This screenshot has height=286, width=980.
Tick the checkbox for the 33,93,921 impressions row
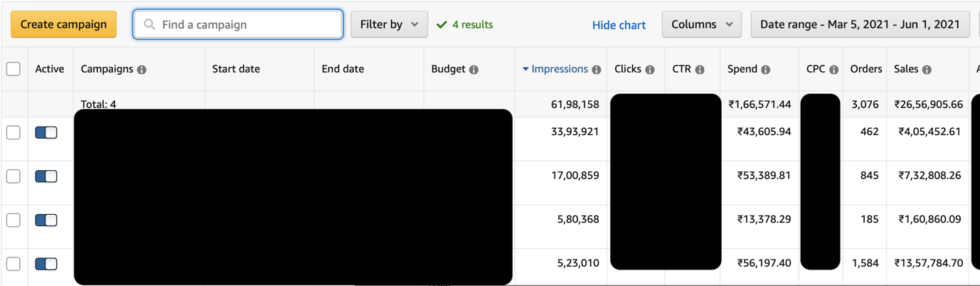pyautogui.click(x=14, y=132)
